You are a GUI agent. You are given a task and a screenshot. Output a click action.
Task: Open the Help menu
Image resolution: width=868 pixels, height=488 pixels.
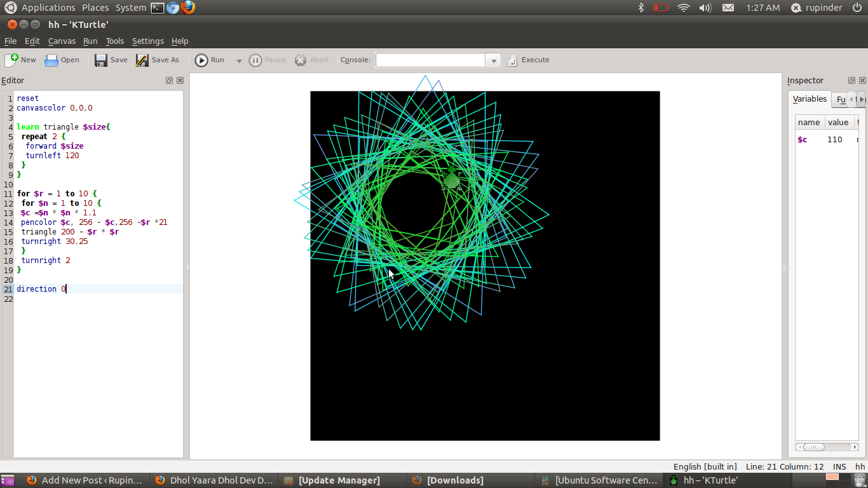(180, 41)
